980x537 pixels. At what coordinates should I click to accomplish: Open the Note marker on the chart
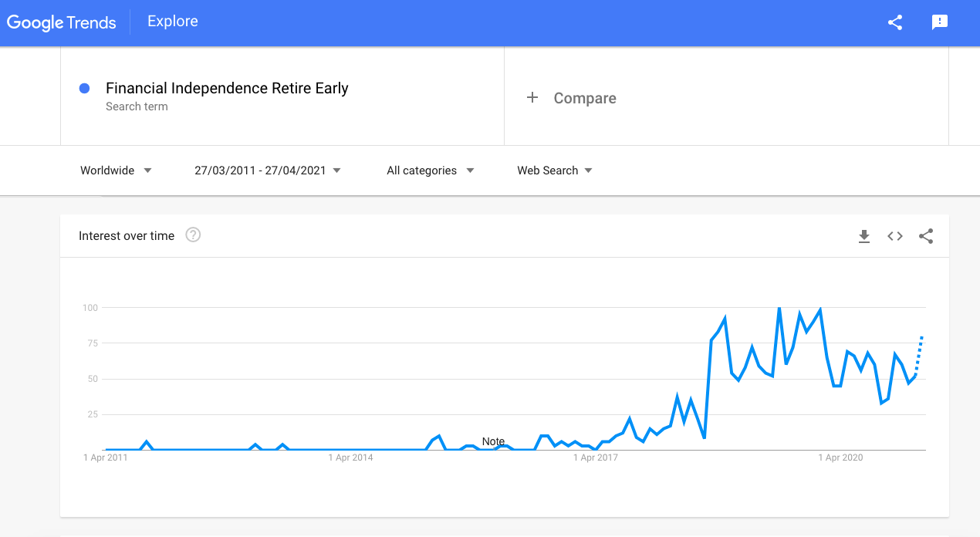[x=493, y=441]
